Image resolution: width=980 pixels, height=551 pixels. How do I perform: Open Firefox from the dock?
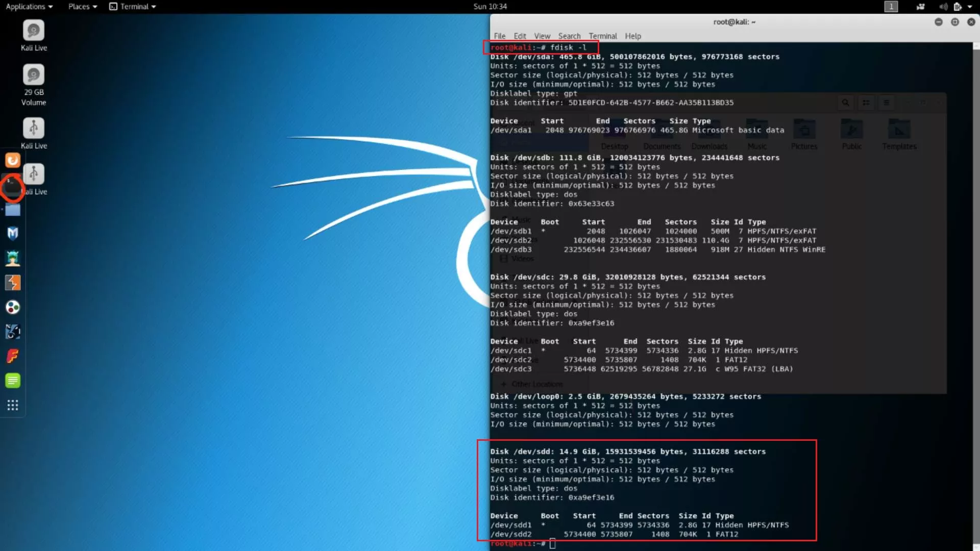(x=13, y=160)
